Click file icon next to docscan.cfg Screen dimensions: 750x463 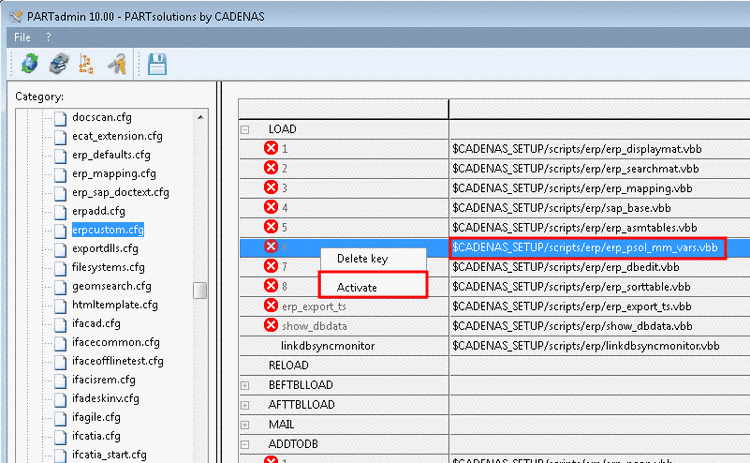(x=60, y=118)
